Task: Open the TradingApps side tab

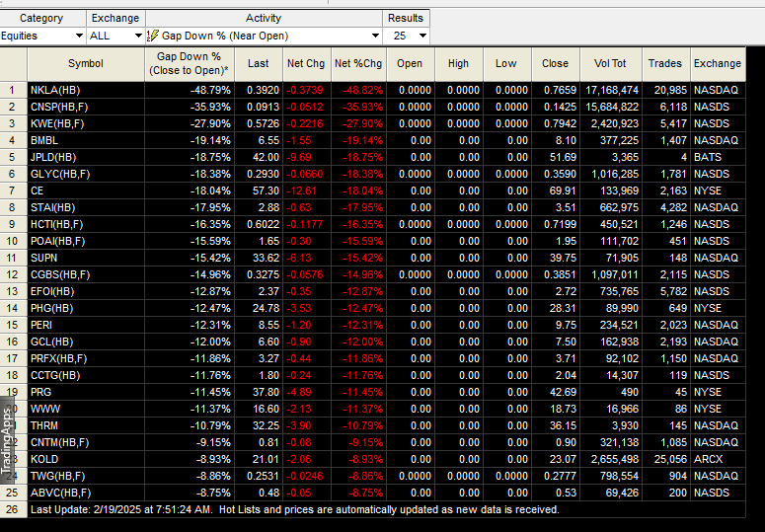Action: [x=6, y=441]
